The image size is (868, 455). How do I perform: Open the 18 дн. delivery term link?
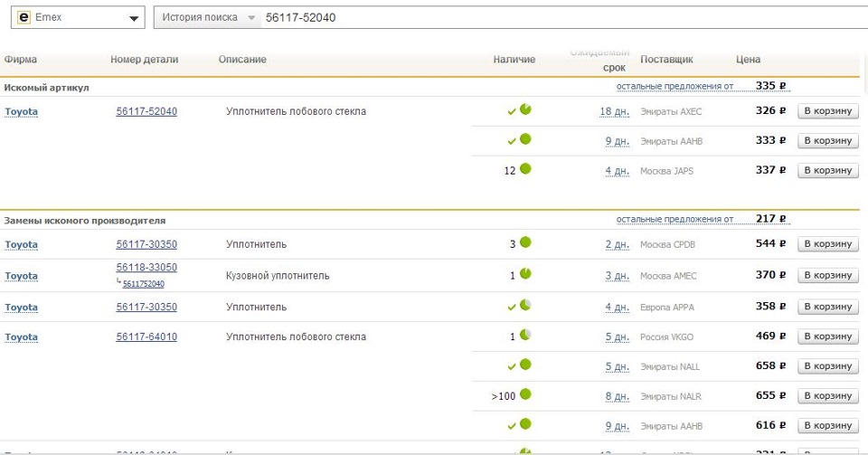point(614,111)
